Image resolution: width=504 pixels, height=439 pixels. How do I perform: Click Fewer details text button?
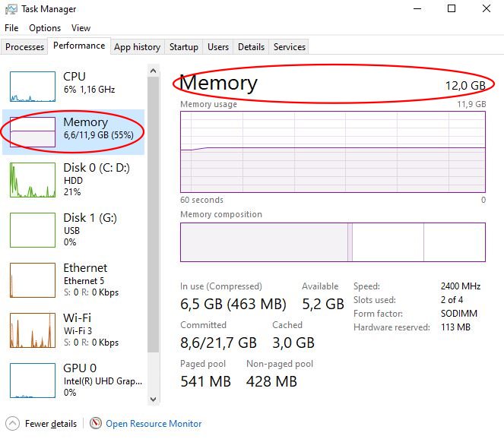(x=51, y=424)
